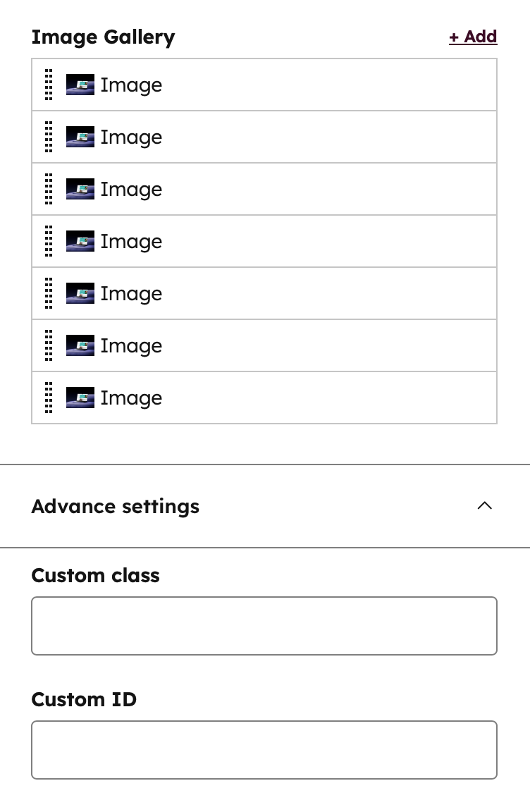Click the Advance settings section header
This screenshot has width=530, height=812.
pos(265,506)
